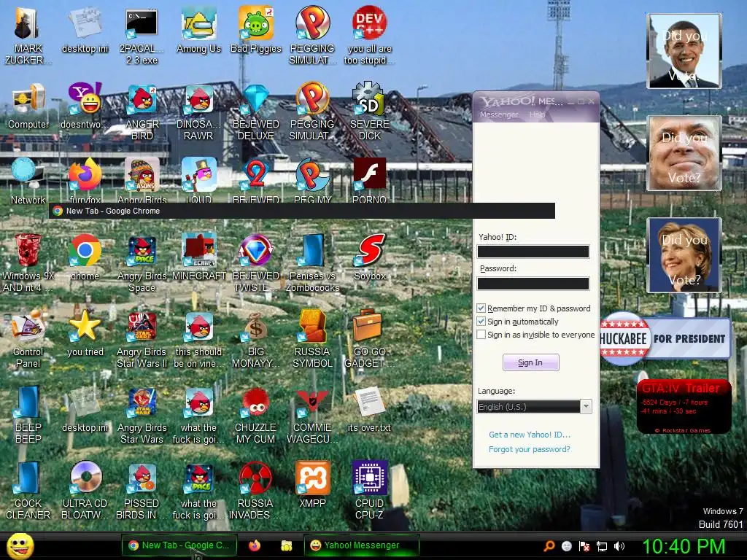Focus the Password input field

tap(533, 284)
